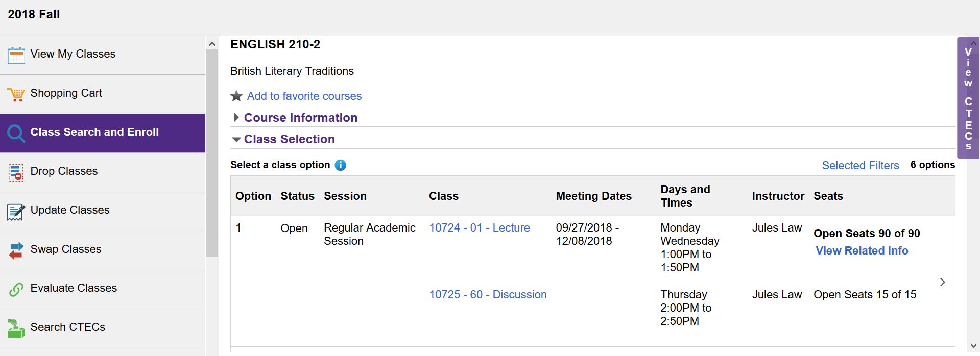Select option 1 row chevron arrow

point(943,282)
